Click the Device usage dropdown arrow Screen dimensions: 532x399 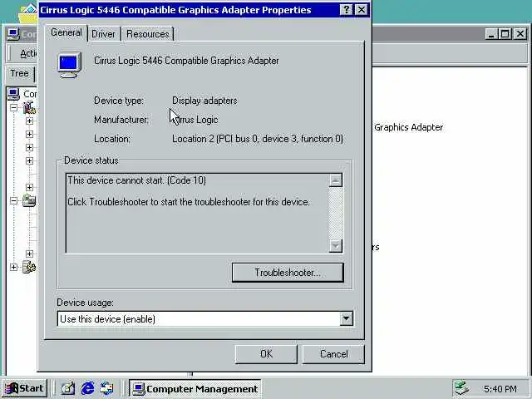click(346, 319)
